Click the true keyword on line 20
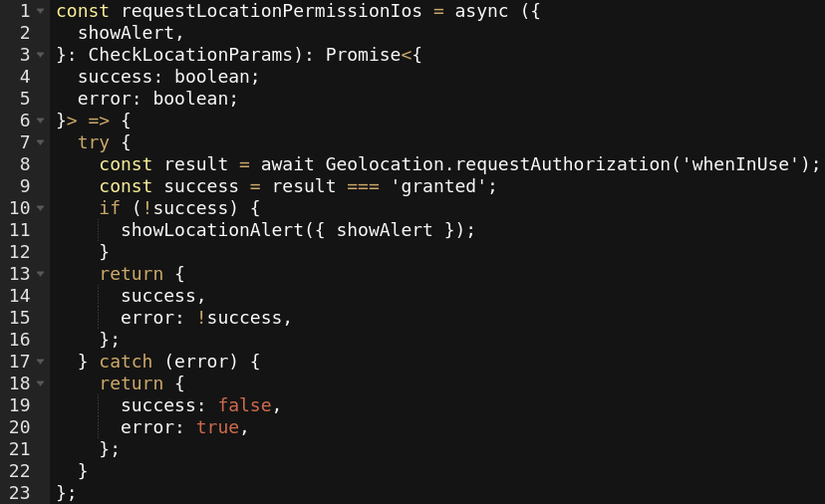The width and height of the screenshot is (825, 504). (218, 427)
